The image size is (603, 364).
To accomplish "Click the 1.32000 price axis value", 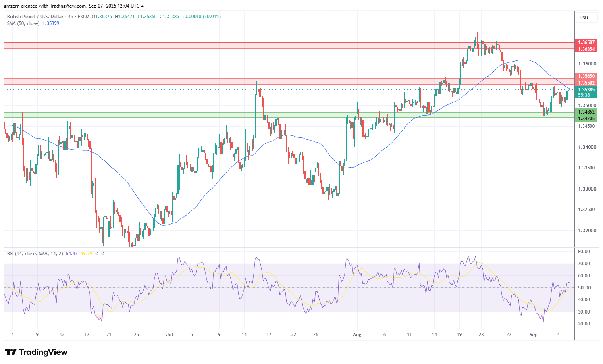I will click(587, 231).
